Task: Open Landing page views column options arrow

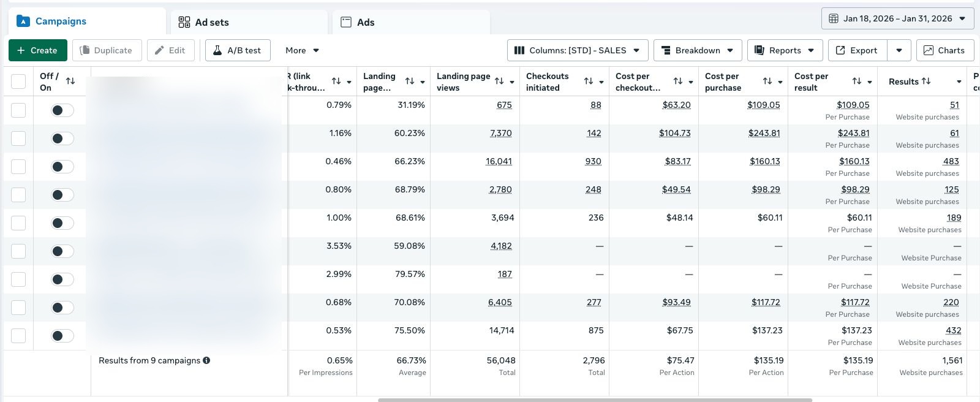Action: 512,82
